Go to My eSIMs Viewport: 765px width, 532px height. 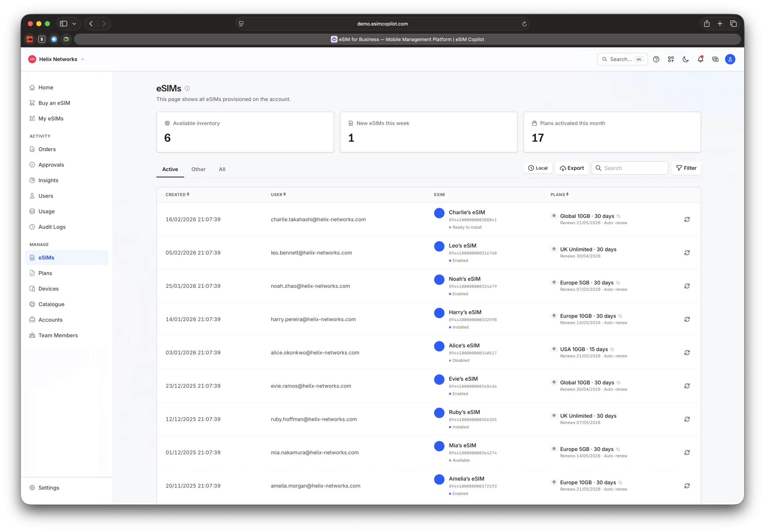pyautogui.click(x=67, y=119)
